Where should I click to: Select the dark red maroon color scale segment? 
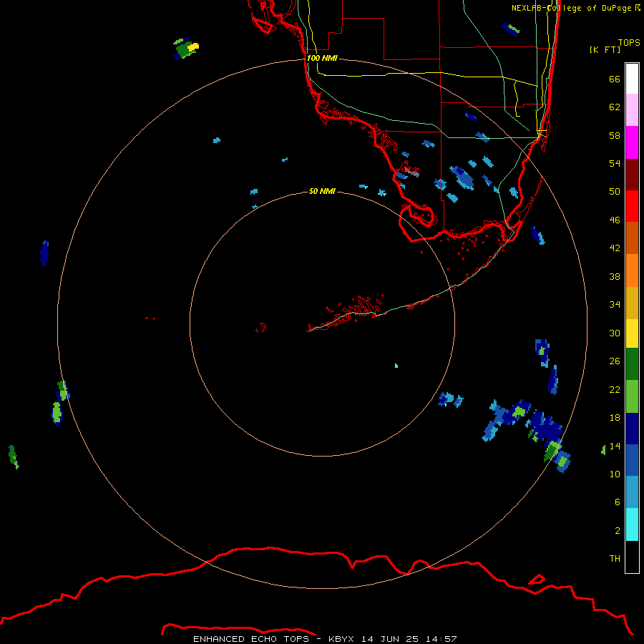[632, 174]
